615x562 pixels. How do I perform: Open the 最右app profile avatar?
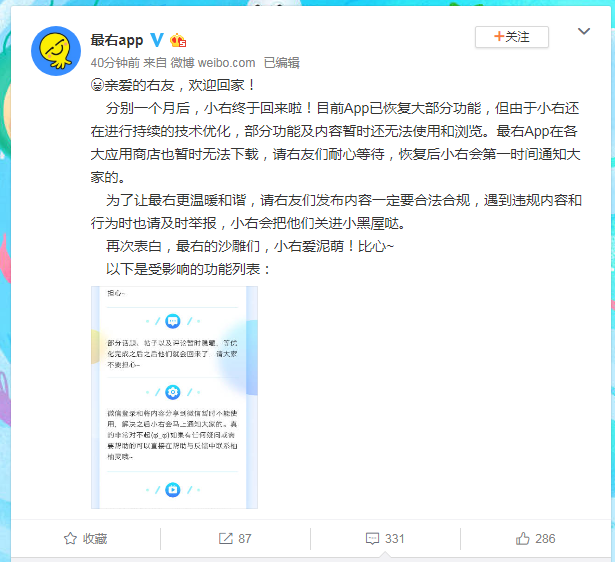pos(56,51)
